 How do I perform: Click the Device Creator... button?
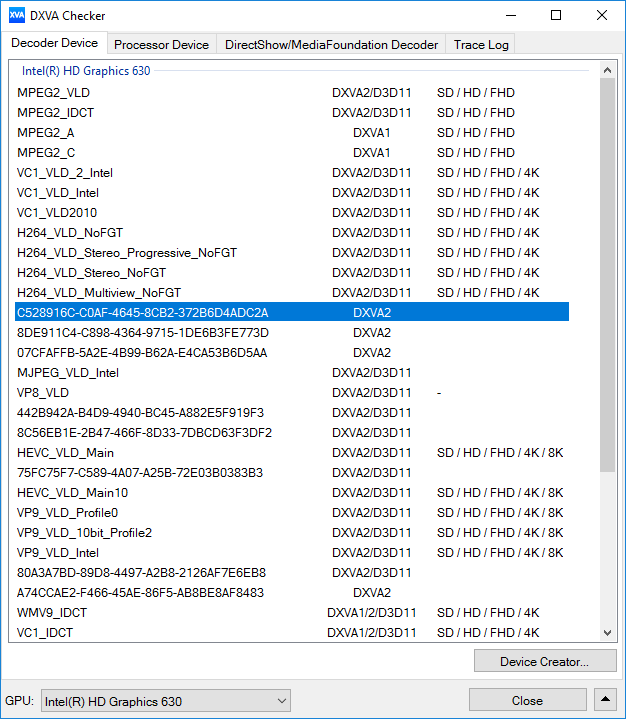[544, 661]
